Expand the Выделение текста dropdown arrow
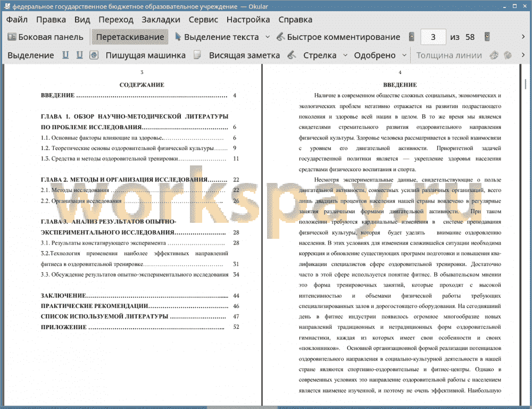The image size is (532, 409). coord(268,37)
